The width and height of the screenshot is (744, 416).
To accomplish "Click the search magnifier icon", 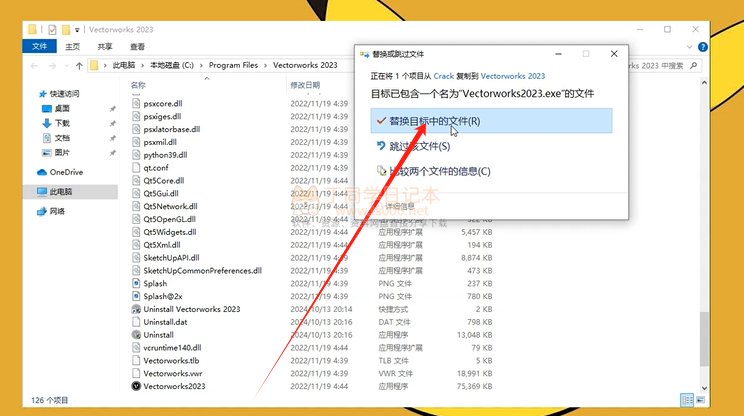I will (693, 65).
